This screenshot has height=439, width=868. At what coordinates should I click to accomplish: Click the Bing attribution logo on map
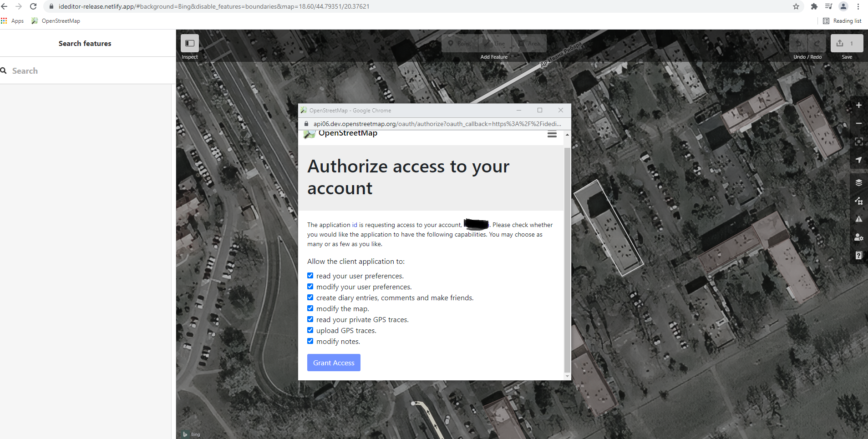pyautogui.click(x=191, y=434)
